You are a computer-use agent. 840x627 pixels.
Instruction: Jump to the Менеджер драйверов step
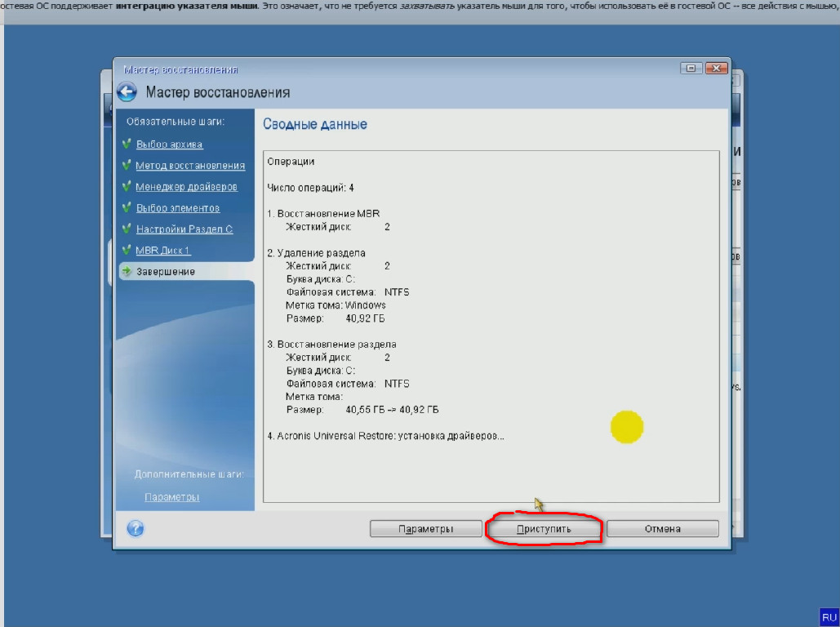click(x=186, y=187)
